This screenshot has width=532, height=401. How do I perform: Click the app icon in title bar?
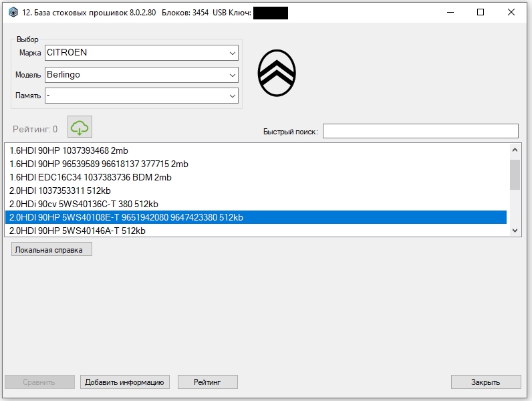coord(13,13)
